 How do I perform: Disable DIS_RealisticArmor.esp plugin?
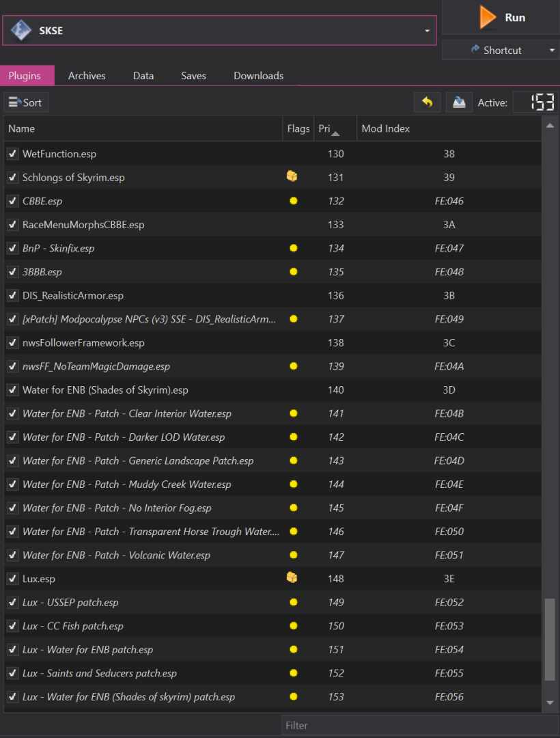[x=13, y=295]
